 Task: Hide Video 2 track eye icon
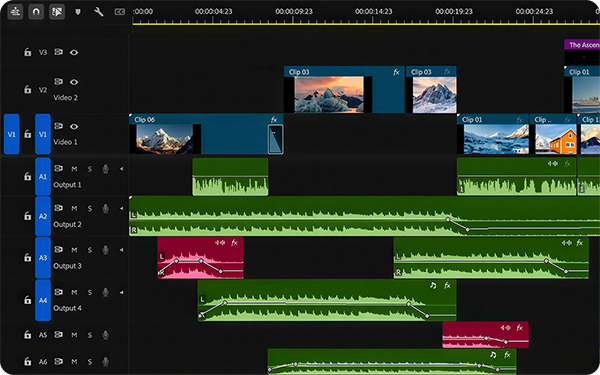74,82
